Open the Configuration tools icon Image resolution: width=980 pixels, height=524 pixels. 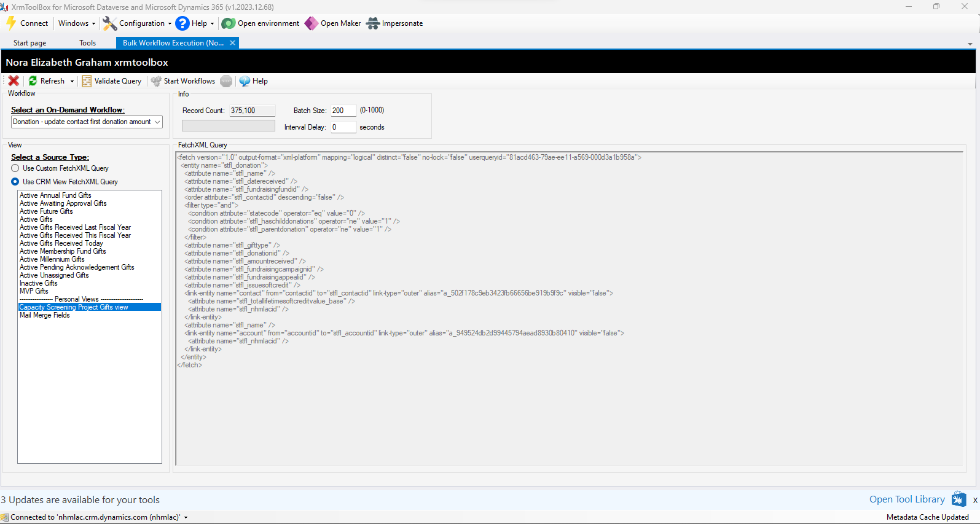tap(109, 23)
